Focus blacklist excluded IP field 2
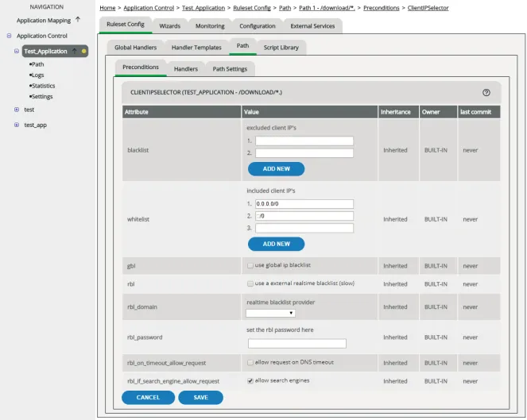The height and width of the screenshot is (420, 527). (304, 153)
